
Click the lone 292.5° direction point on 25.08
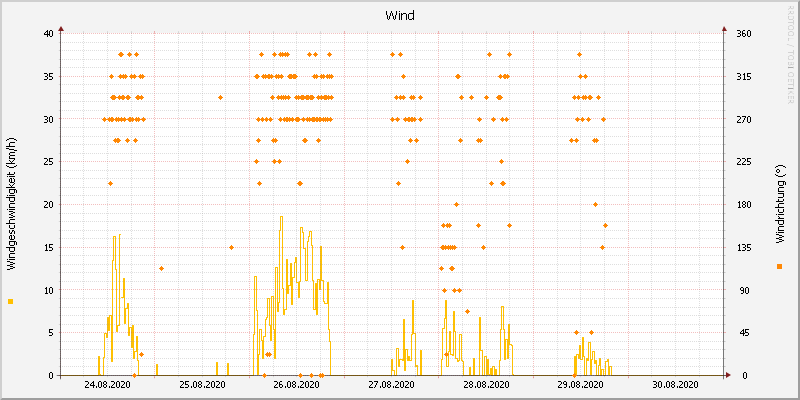[x=220, y=97]
